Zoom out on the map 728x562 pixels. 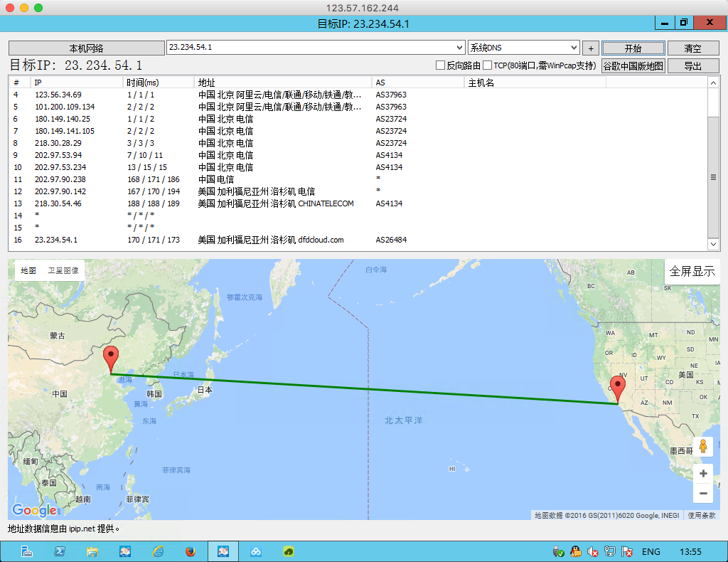pyautogui.click(x=702, y=493)
